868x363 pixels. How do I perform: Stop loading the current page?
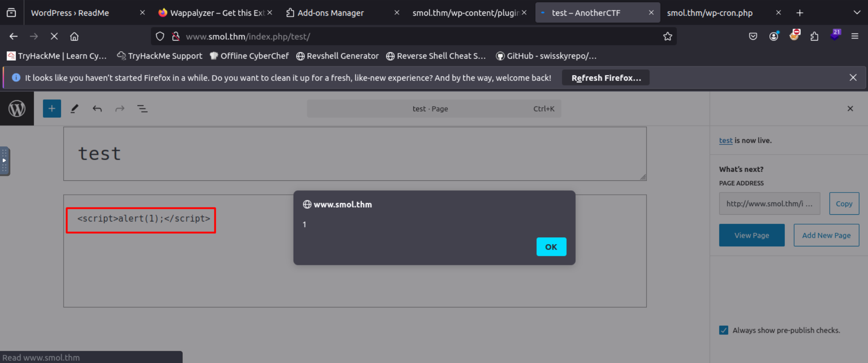tap(54, 37)
